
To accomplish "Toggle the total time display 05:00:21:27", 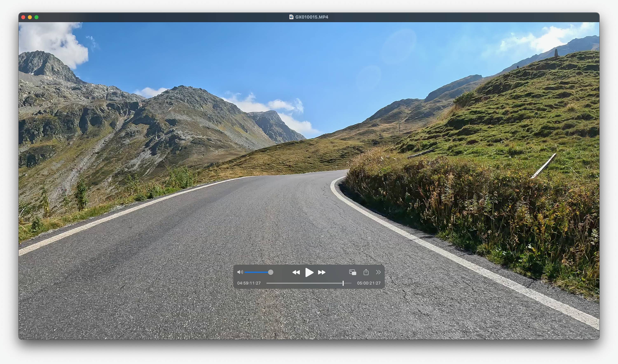I will [x=369, y=283].
